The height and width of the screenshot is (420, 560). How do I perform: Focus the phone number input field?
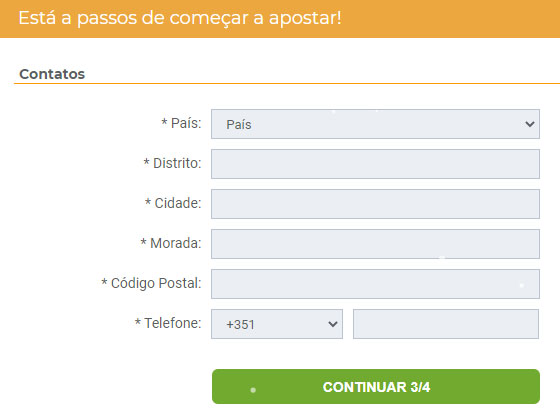446,324
